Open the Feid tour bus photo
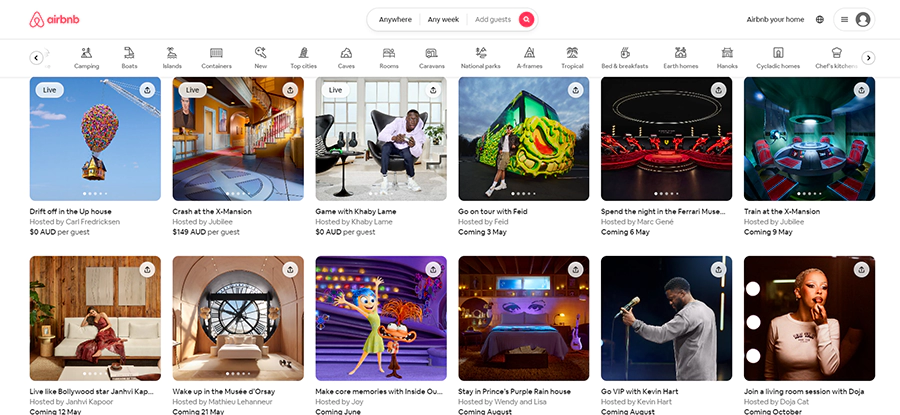Screen dimensions: 900x415 tap(523, 139)
